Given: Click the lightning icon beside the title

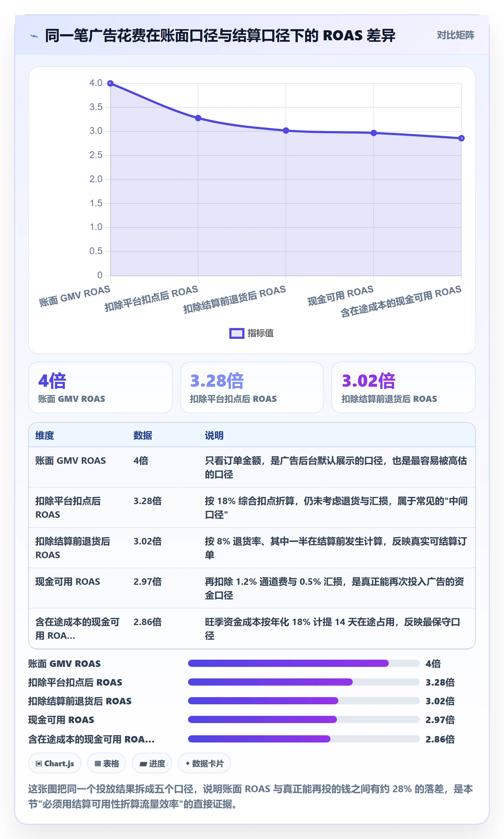Looking at the screenshot, I should [34, 36].
